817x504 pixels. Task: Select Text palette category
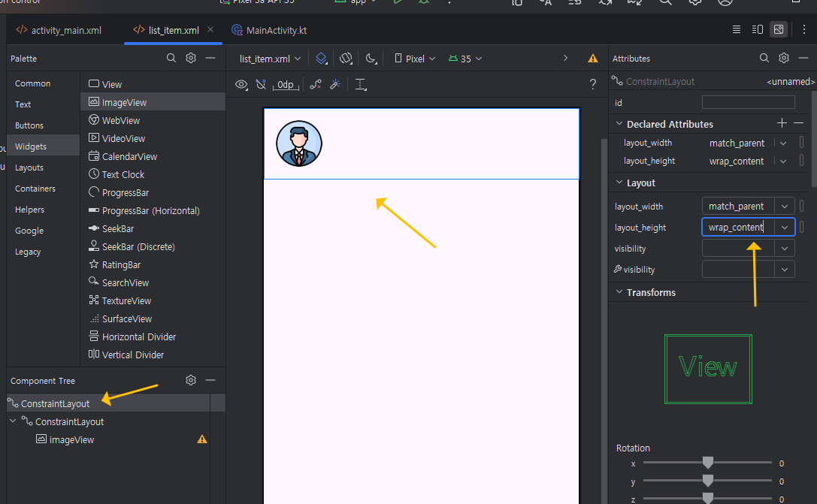coord(23,104)
